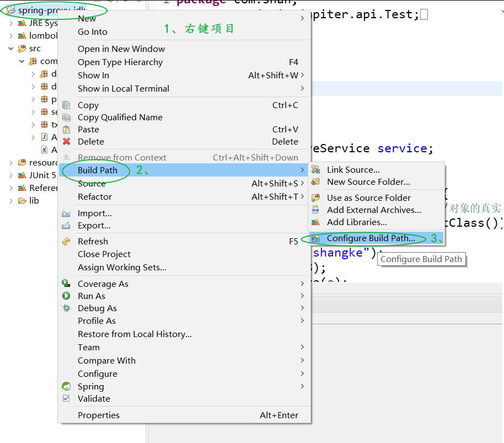
Task: Click the green Run As icon
Action: coord(66,296)
